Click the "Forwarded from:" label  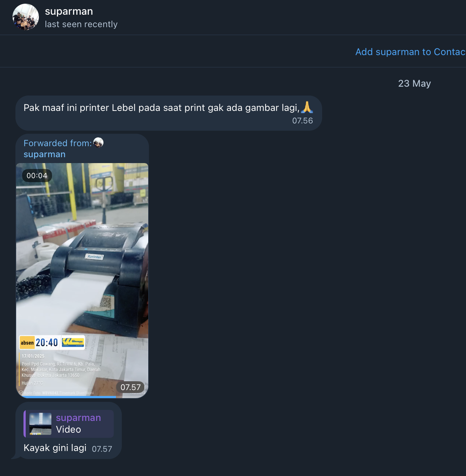pyautogui.click(x=58, y=143)
